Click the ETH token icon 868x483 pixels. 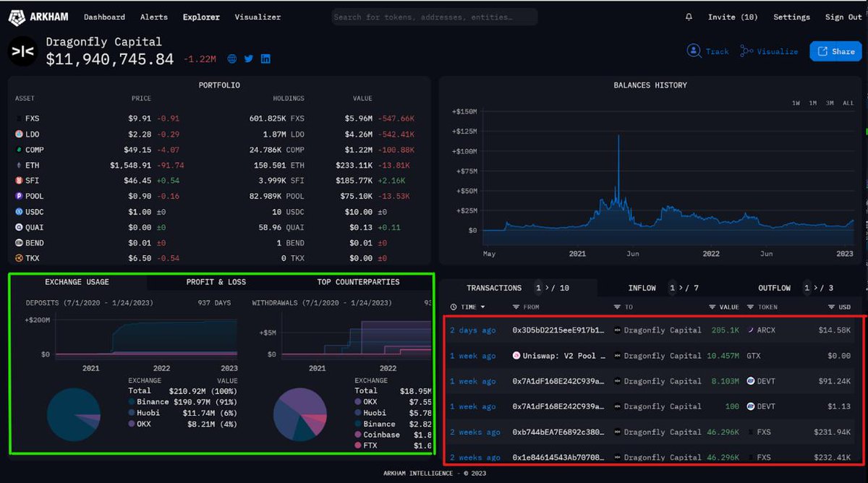coord(19,165)
